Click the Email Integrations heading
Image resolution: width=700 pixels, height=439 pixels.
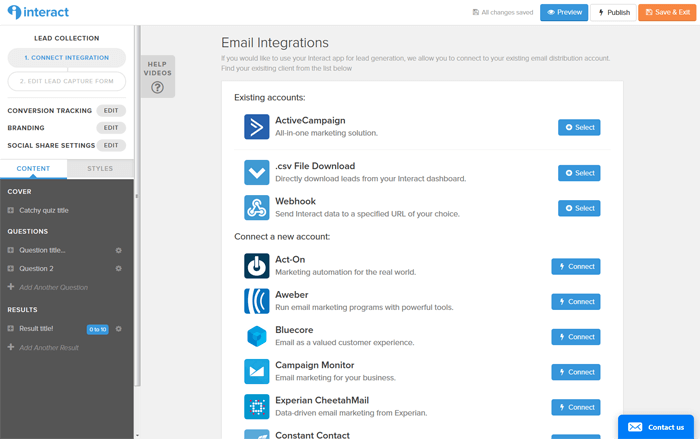[x=275, y=42]
